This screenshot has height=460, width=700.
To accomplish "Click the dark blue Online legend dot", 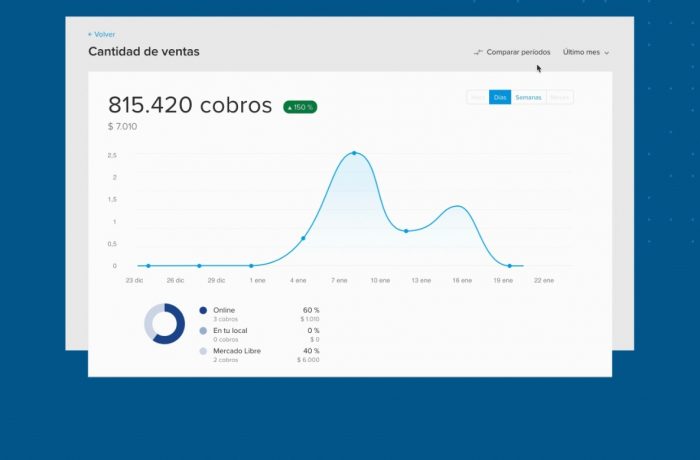I will [203, 310].
